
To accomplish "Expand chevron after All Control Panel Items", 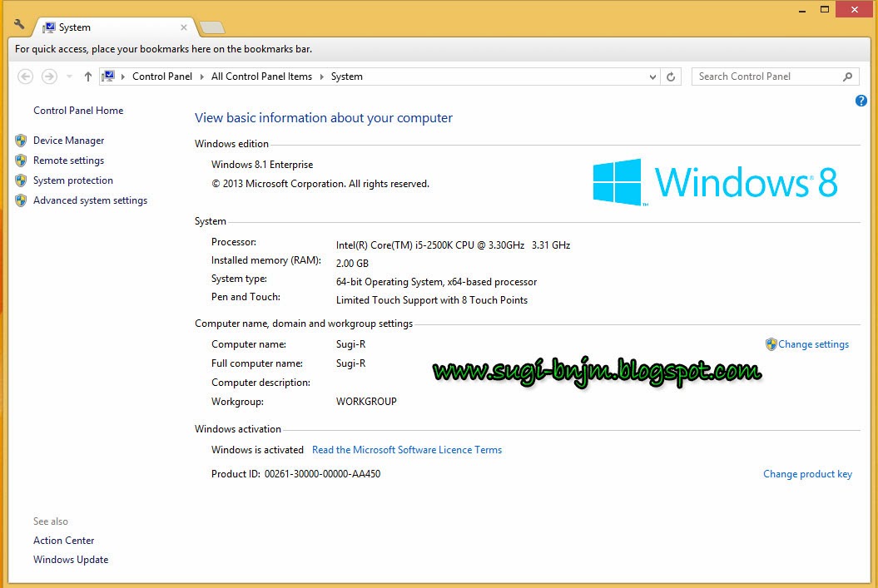I will click(322, 77).
